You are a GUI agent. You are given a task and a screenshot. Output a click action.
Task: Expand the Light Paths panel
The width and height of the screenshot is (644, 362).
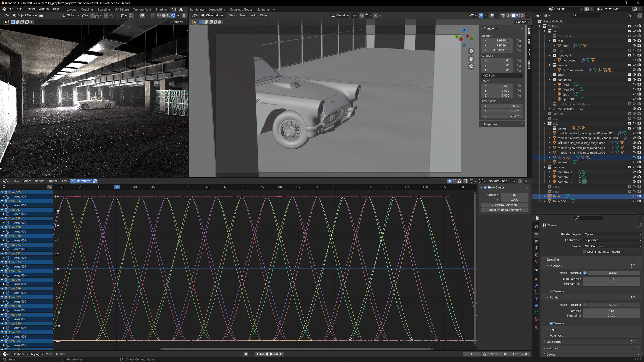[554, 342]
